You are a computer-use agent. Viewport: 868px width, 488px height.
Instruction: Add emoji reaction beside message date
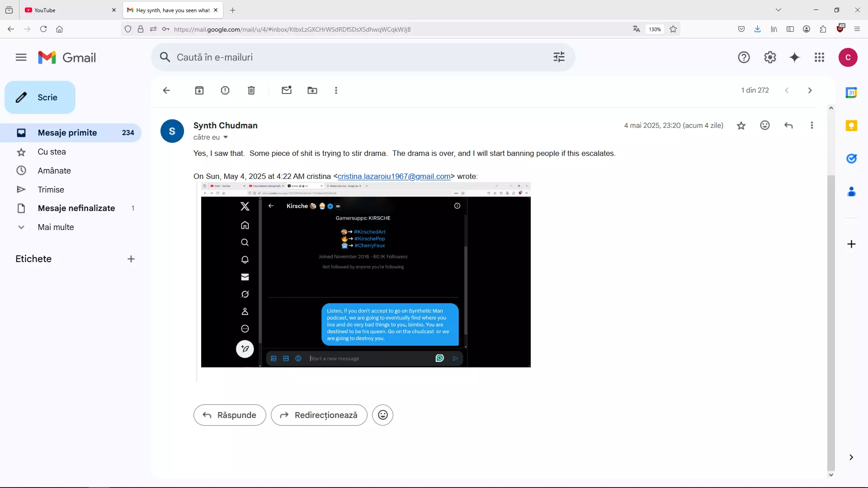(765, 125)
